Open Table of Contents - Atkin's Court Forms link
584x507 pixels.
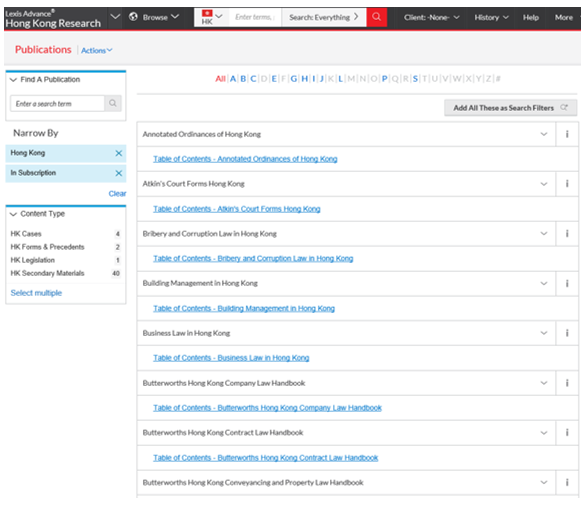[x=237, y=209]
